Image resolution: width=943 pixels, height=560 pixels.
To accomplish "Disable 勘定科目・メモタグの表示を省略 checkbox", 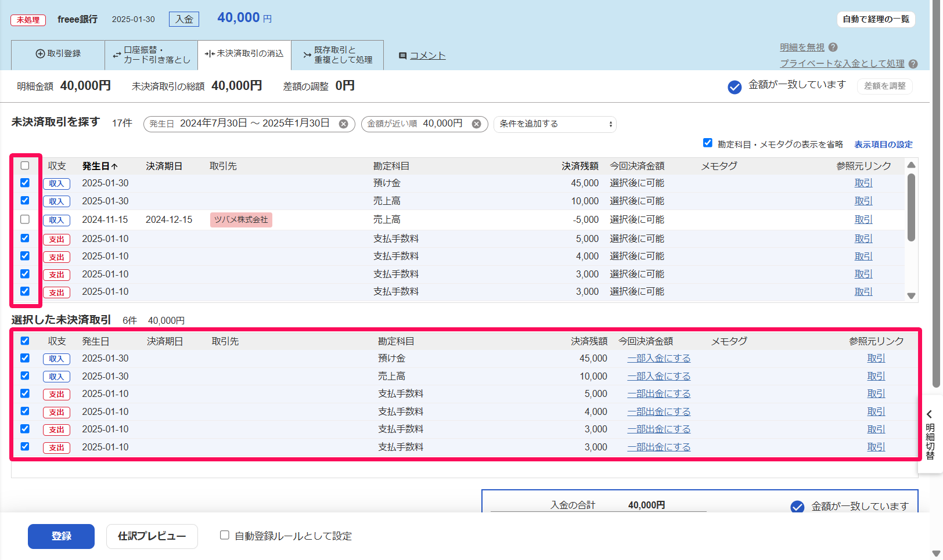I will [x=708, y=143].
